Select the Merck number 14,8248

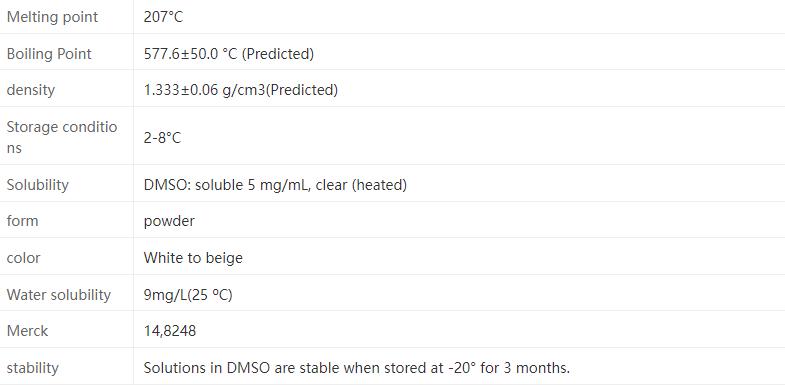point(170,331)
